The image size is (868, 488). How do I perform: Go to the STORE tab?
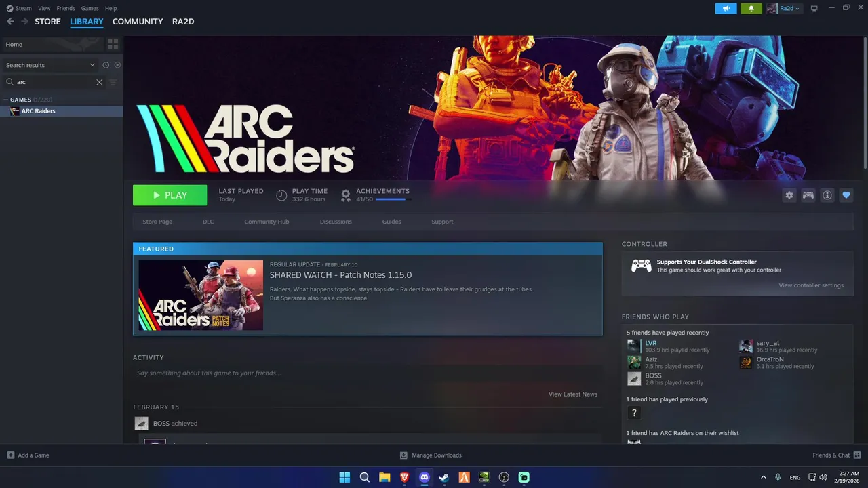tap(47, 22)
